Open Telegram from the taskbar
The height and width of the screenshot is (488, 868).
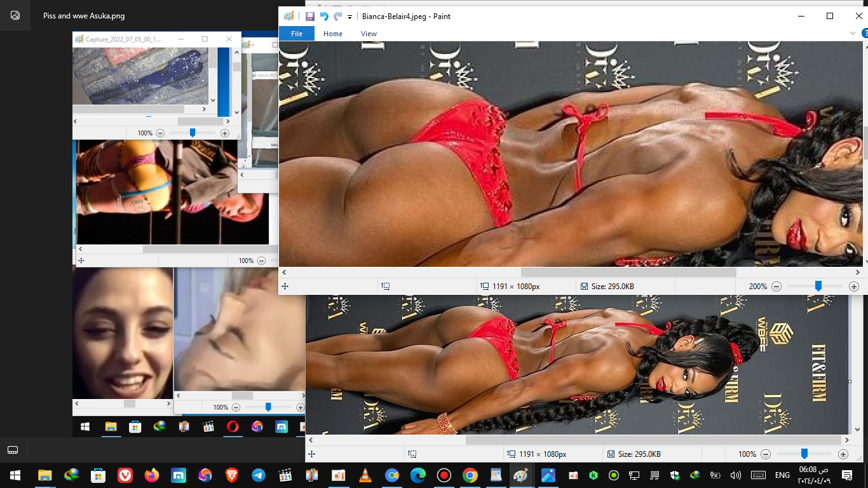(258, 475)
